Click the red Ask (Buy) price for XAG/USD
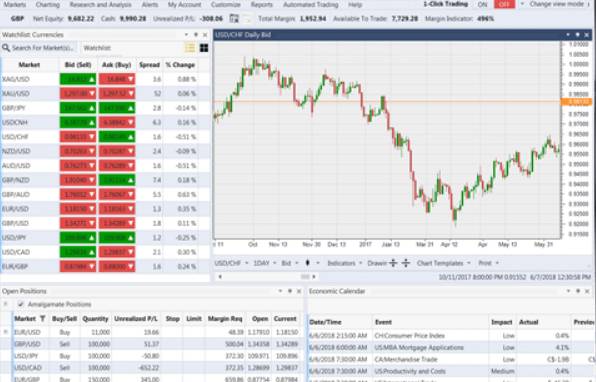 (117, 79)
